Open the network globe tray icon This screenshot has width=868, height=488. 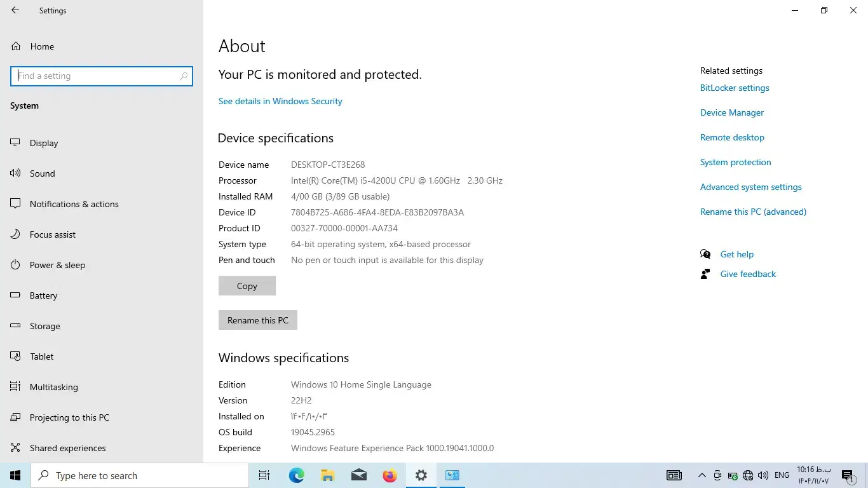pos(748,475)
